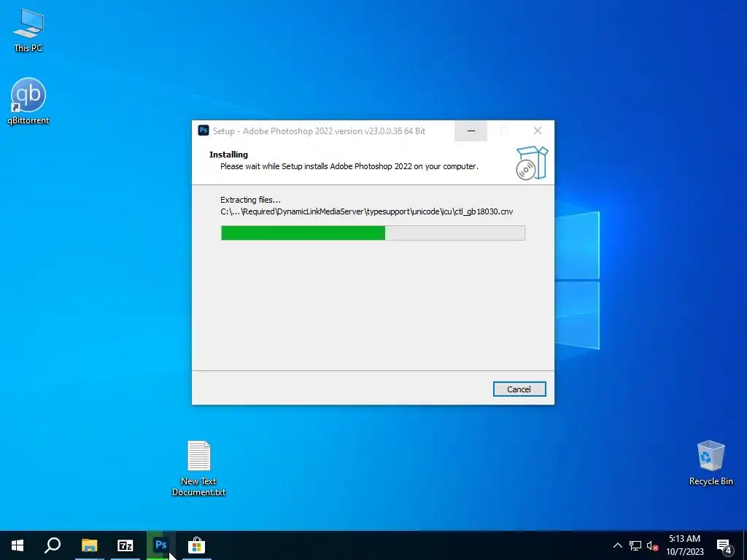Cancel the Photoshop installation
The width and height of the screenshot is (747, 560).
point(519,389)
